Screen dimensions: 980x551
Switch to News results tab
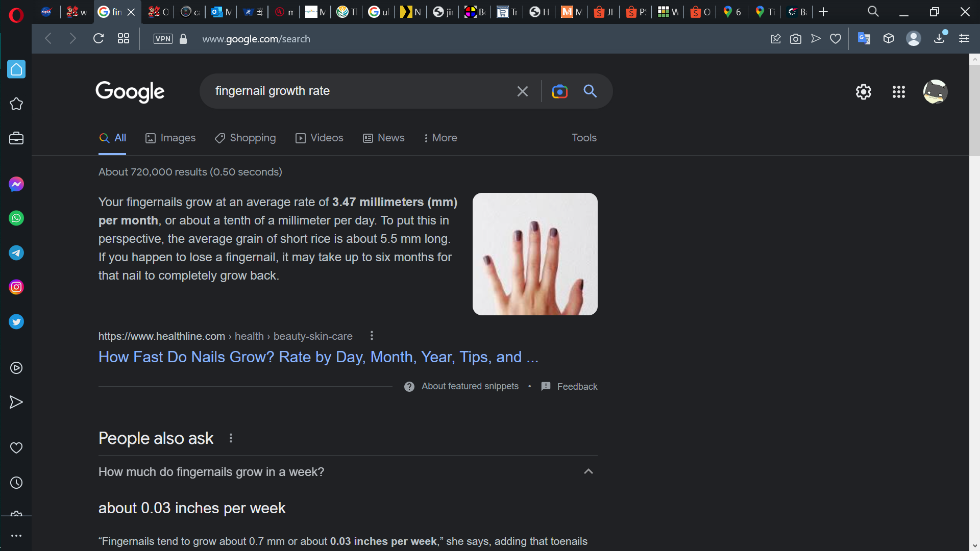coord(384,138)
